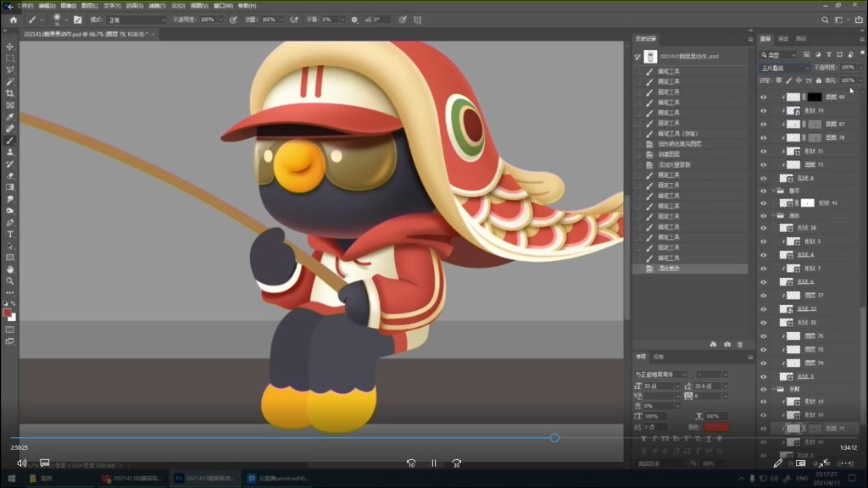
Task: Select the Eyedropper tool
Action: click(10, 117)
